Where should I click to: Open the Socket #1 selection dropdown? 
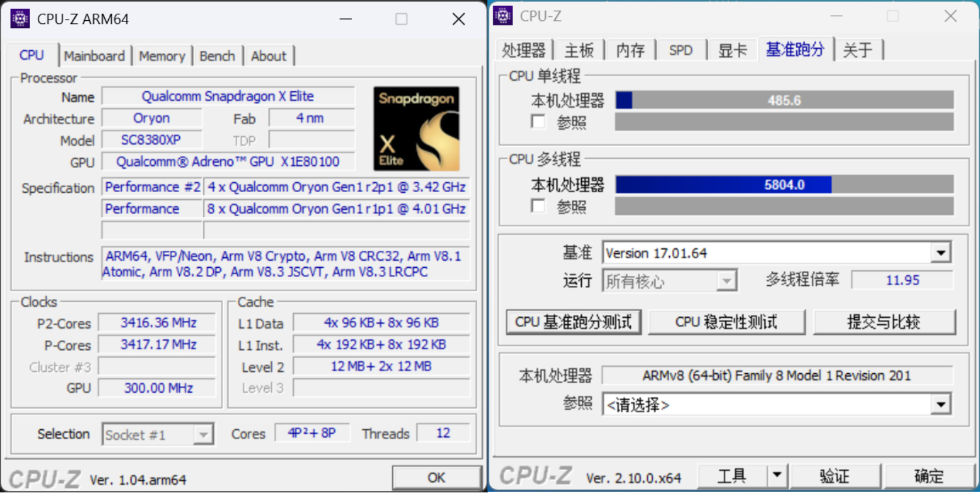[204, 434]
